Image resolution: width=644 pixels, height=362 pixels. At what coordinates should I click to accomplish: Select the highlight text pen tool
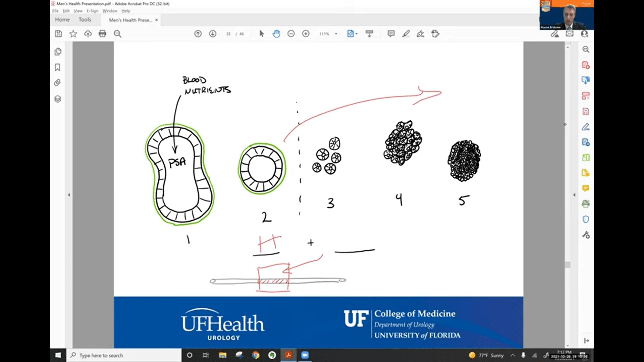[406, 34]
